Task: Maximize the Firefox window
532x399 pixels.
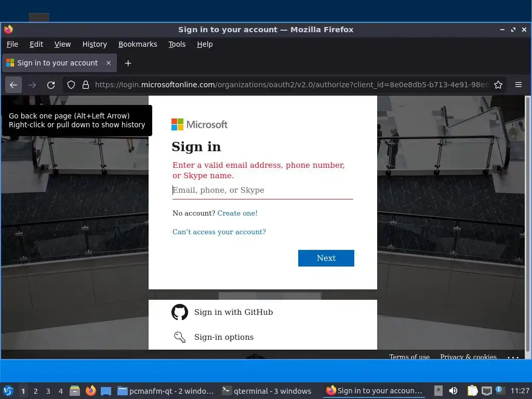Action: [x=513, y=30]
